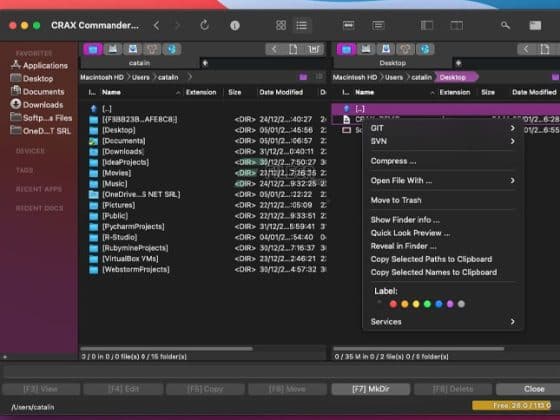
Task: Select the network globe icon in right panel
Action: coord(425,49)
